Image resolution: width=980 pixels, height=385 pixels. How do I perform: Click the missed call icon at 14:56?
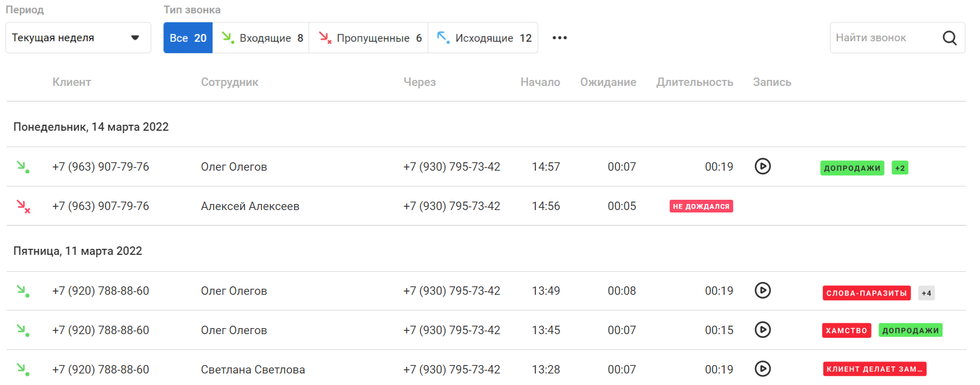[x=23, y=206]
